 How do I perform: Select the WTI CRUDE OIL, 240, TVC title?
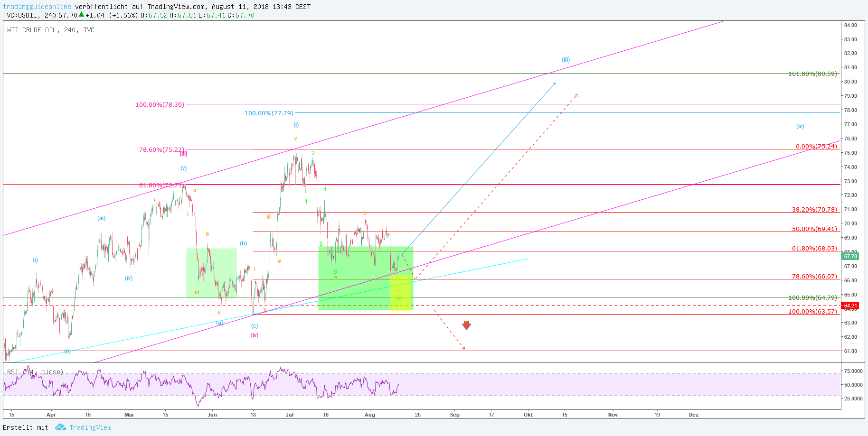coord(51,30)
